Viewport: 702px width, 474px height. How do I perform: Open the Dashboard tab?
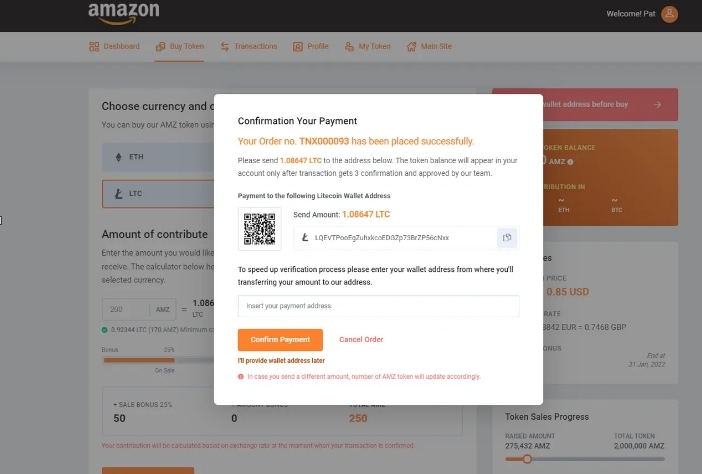click(x=115, y=47)
